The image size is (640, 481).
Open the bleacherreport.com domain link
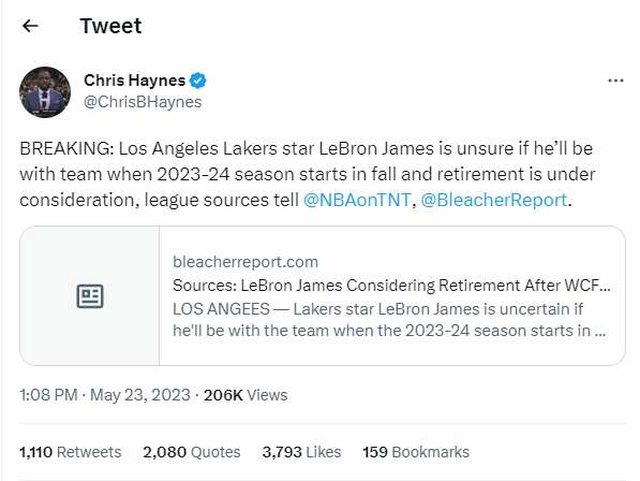pos(245,262)
